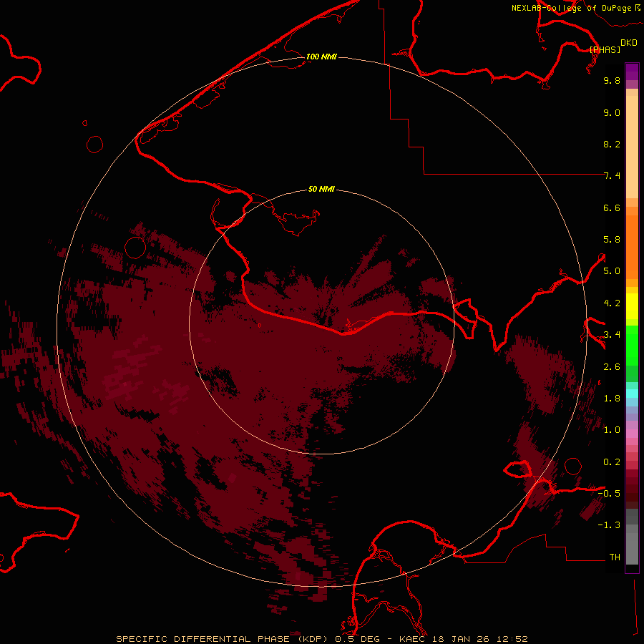Click the -1.3 scale value
This screenshot has width=644, height=644.
tap(609, 525)
